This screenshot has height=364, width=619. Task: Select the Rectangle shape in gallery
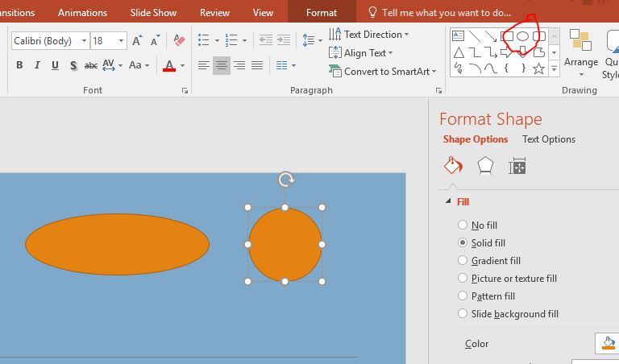click(507, 36)
